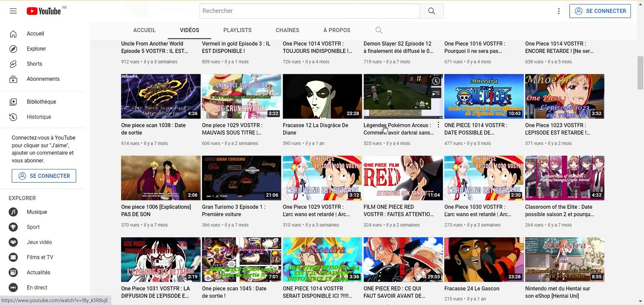Open the Actualités icon
The height and width of the screenshot is (305, 644).
pyautogui.click(x=13, y=272)
